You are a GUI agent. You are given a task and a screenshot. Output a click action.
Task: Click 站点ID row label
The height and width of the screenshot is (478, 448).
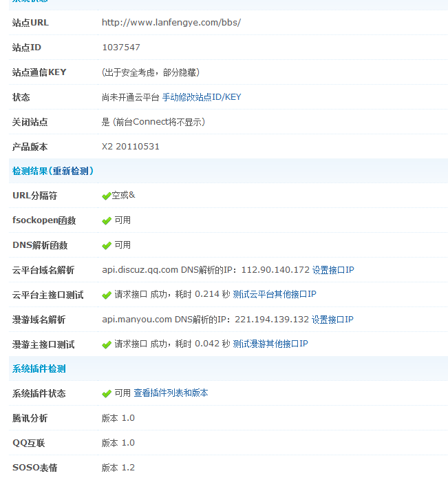[27, 48]
